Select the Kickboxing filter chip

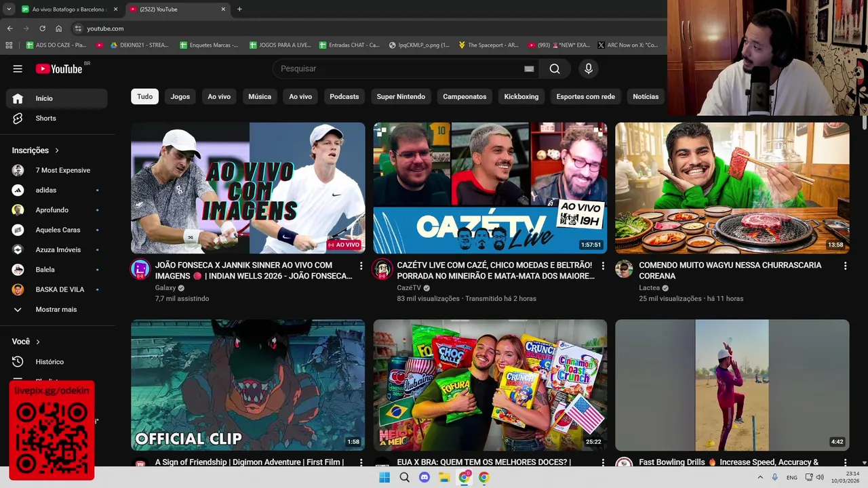(521, 96)
